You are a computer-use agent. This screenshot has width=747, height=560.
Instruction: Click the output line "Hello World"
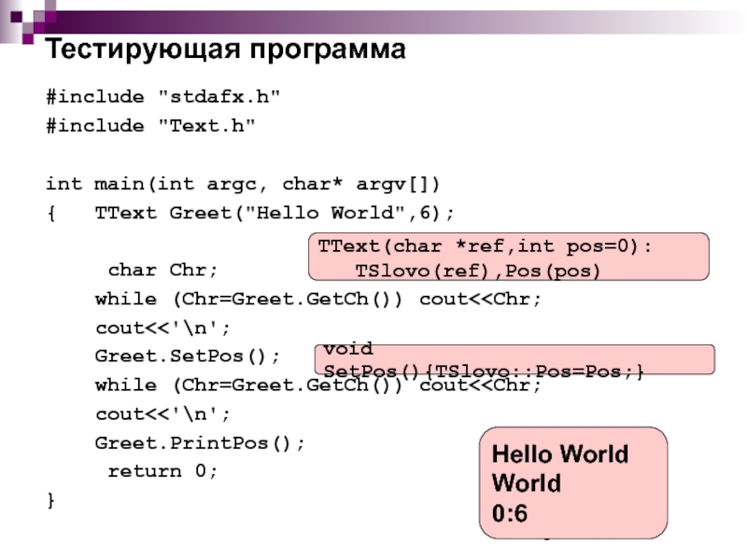[560, 455]
